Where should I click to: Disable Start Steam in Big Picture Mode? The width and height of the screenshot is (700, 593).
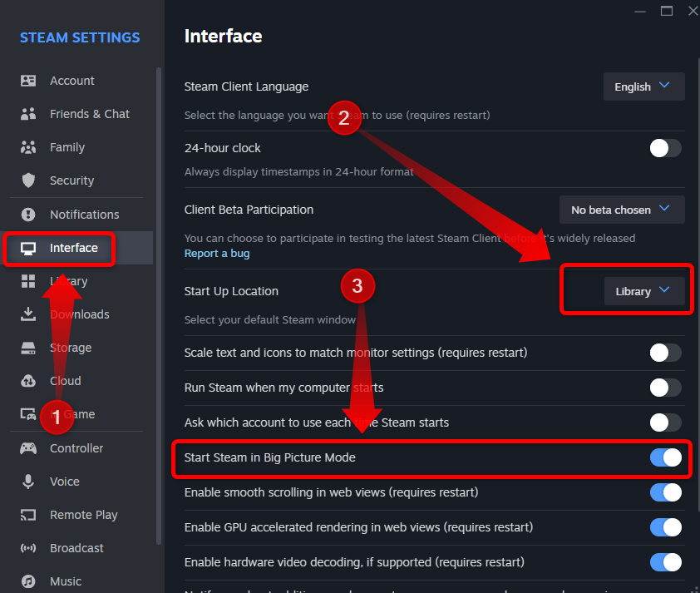(x=665, y=457)
